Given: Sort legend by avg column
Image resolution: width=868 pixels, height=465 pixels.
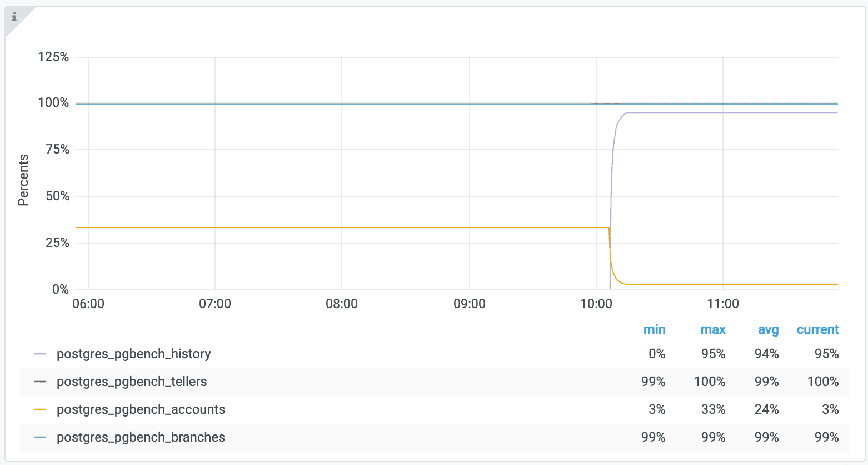Looking at the screenshot, I should point(768,330).
